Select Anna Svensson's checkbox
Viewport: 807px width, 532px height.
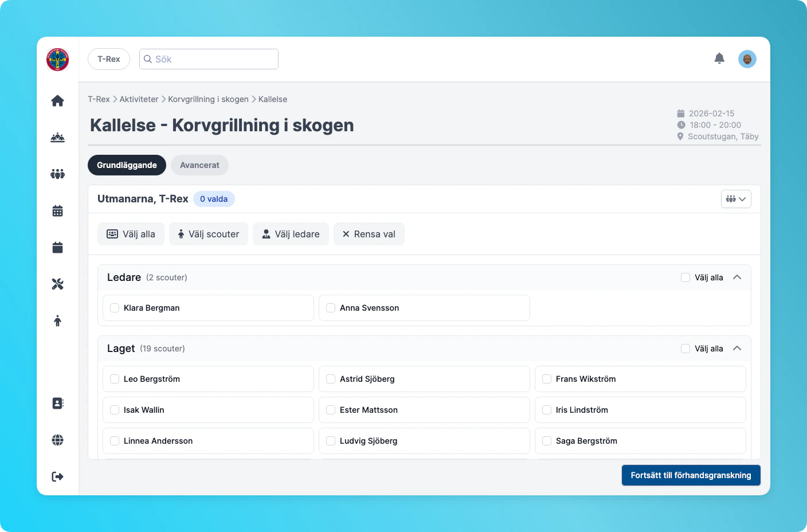[331, 308]
